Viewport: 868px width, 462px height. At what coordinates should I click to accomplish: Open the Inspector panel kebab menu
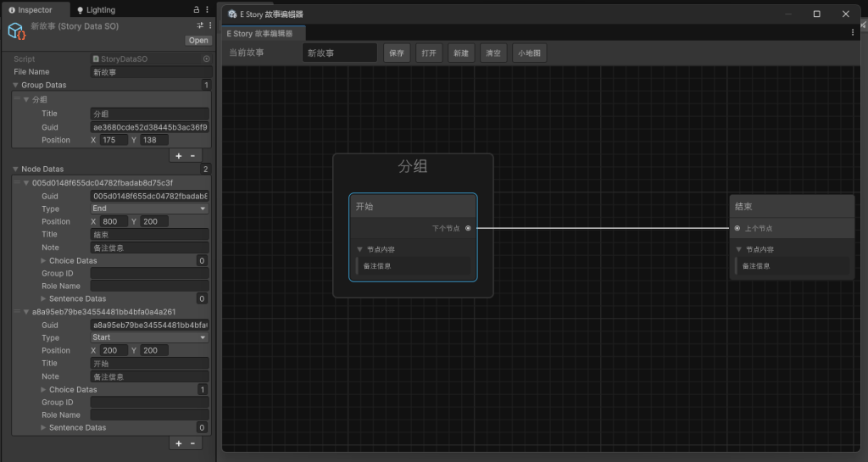pos(208,10)
